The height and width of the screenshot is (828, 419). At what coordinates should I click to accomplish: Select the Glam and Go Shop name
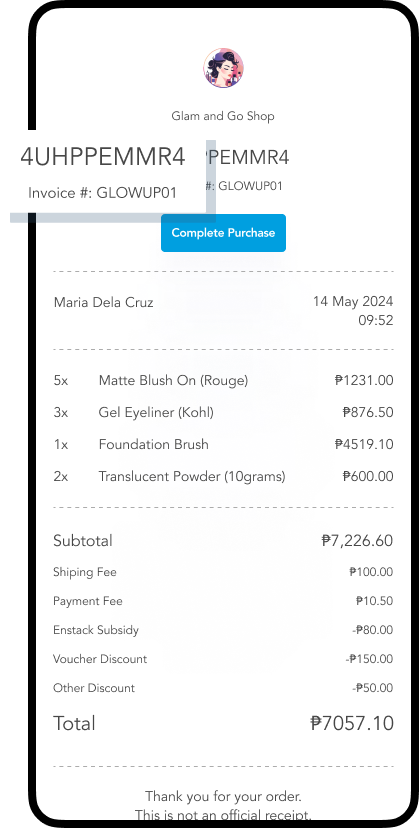pos(223,116)
